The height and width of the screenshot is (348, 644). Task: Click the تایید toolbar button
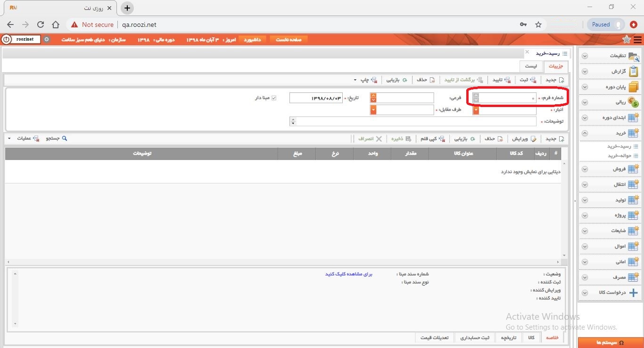click(x=502, y=80)
